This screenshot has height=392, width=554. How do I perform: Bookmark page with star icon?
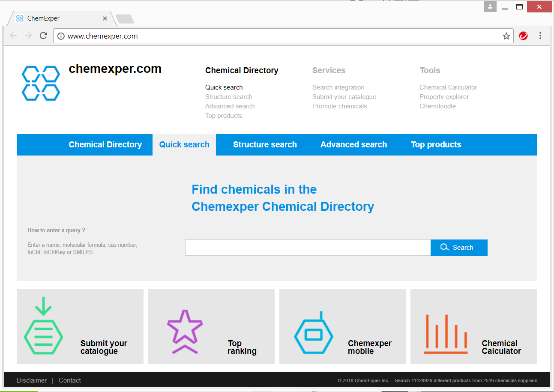[x=506, y=36]
